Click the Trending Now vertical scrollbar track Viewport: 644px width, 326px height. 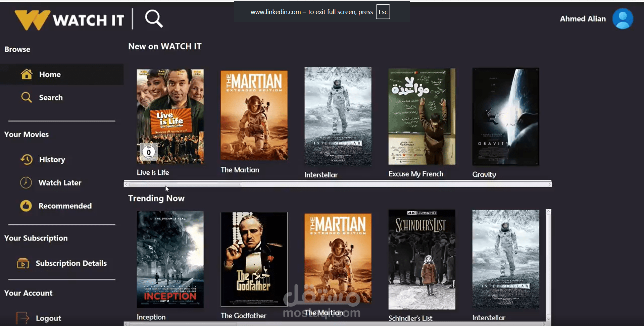tap(548, 265)
